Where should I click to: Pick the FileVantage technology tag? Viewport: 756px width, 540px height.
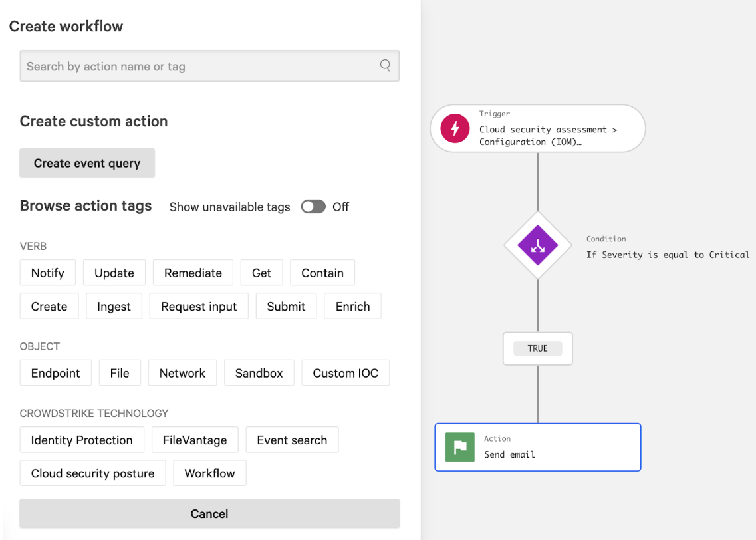(x=195, y=440)
